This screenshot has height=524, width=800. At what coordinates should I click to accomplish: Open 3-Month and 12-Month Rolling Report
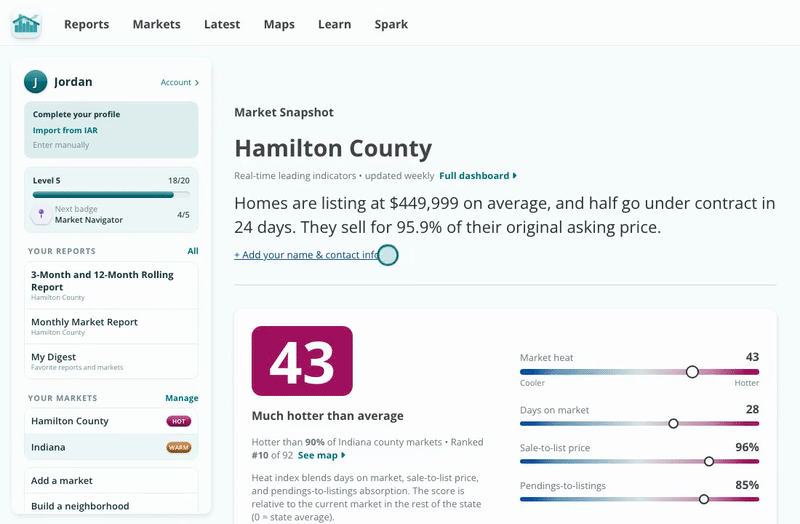coord(111,285)
